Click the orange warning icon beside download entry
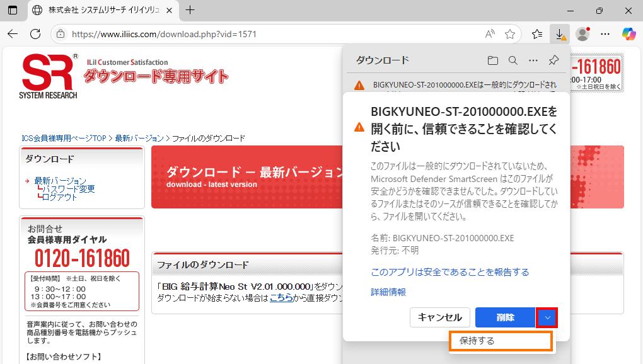The image size is (643, 364). coord(359,85)
